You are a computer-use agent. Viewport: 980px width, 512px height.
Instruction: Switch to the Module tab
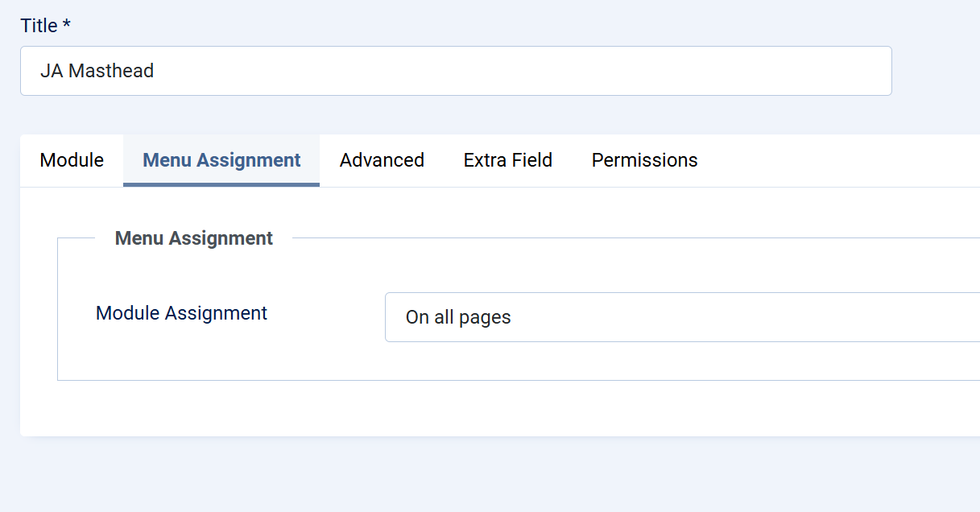[72, 160]
